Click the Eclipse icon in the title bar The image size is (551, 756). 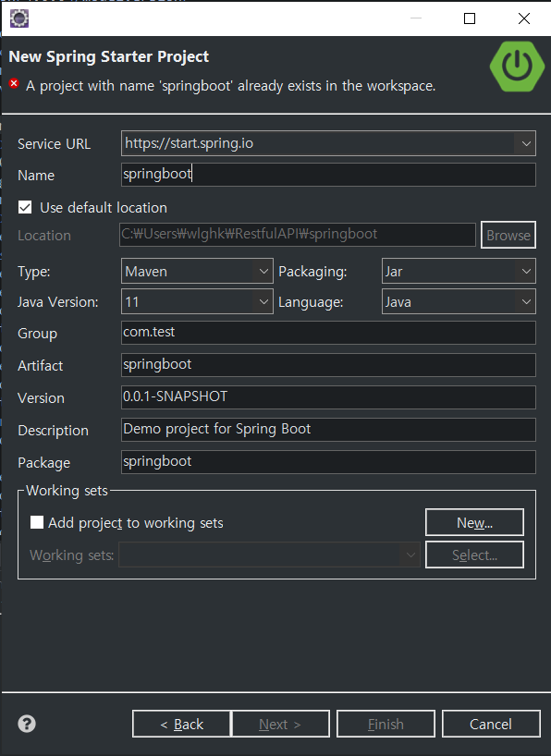19,18
